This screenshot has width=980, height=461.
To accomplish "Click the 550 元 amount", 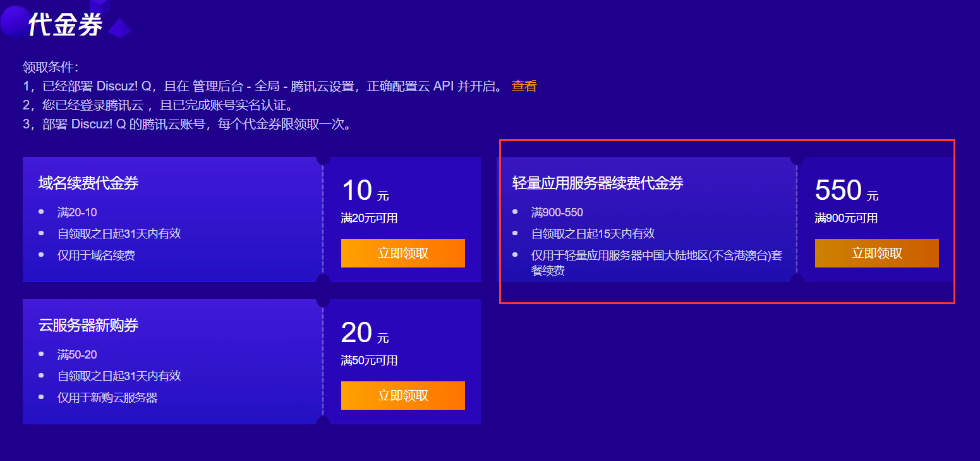I will click(847, 190).
